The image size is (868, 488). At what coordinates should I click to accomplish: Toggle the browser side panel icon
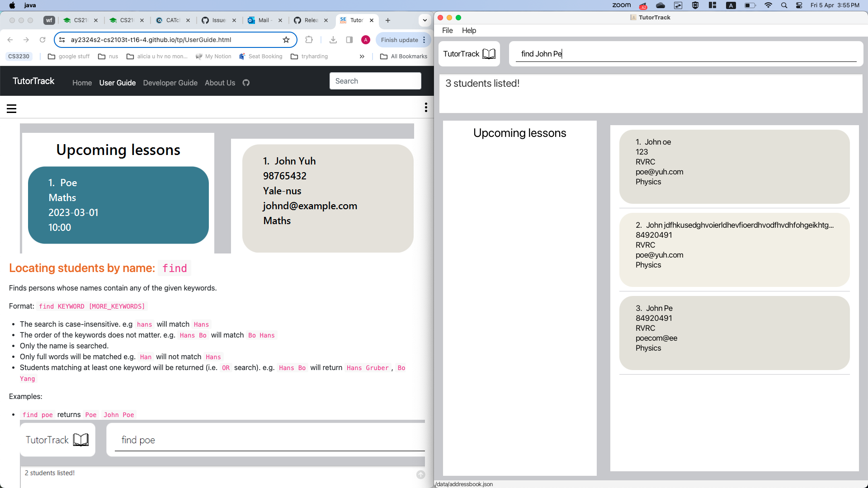pyautogui.click(x=349, y=40)
